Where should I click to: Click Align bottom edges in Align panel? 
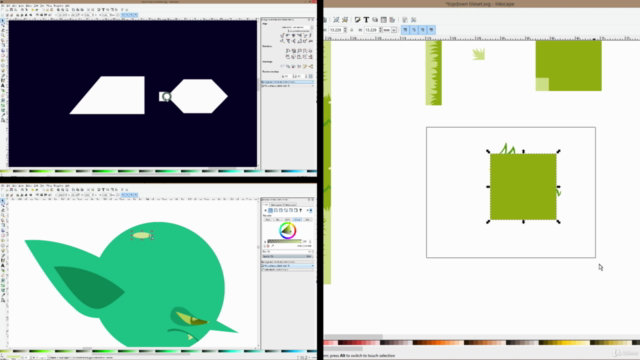pyautogui.click(x=299, y=41)
